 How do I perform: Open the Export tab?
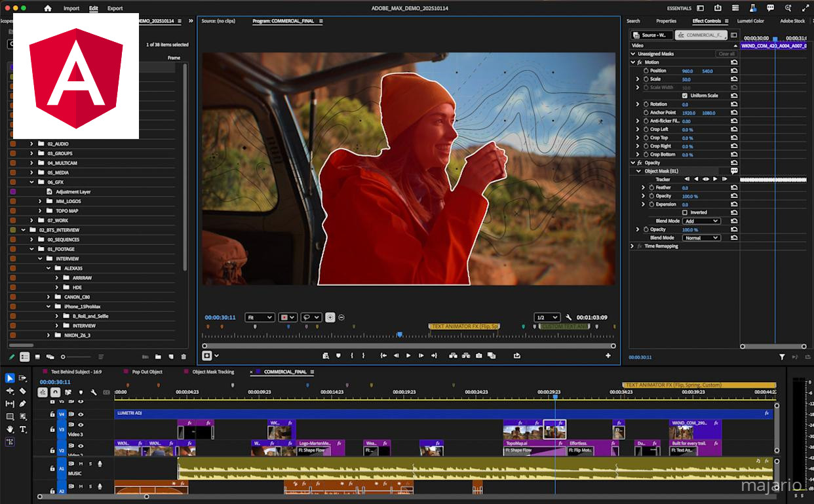click(x=115, y=9)
